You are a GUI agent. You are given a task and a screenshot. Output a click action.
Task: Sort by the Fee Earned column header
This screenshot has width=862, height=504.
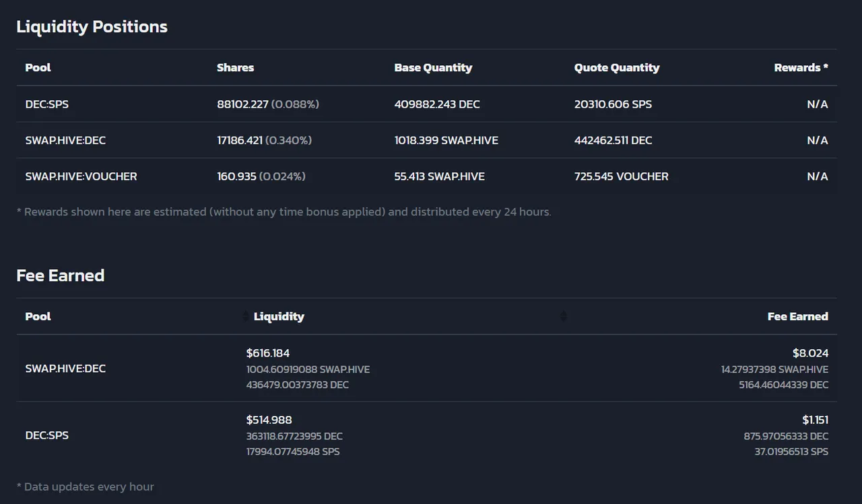point(797,316)
